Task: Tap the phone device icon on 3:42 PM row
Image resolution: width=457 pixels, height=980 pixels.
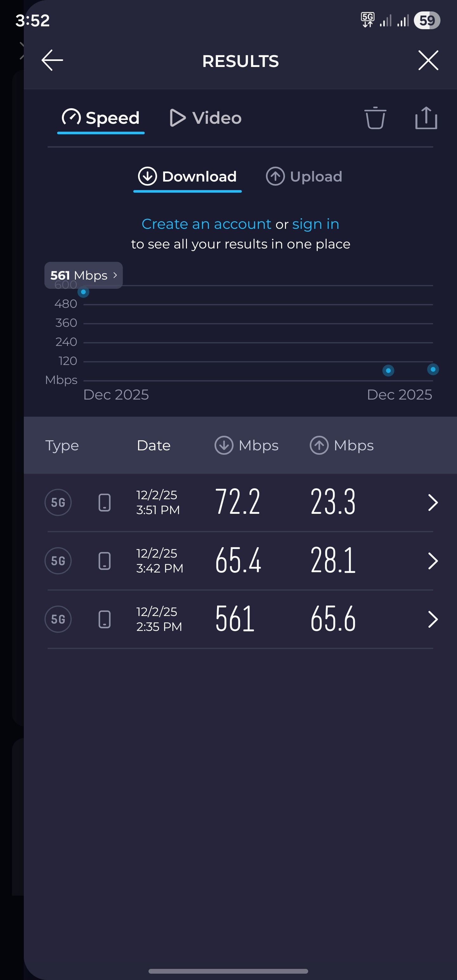Action: pyautogui.click(x=105, y=561)
